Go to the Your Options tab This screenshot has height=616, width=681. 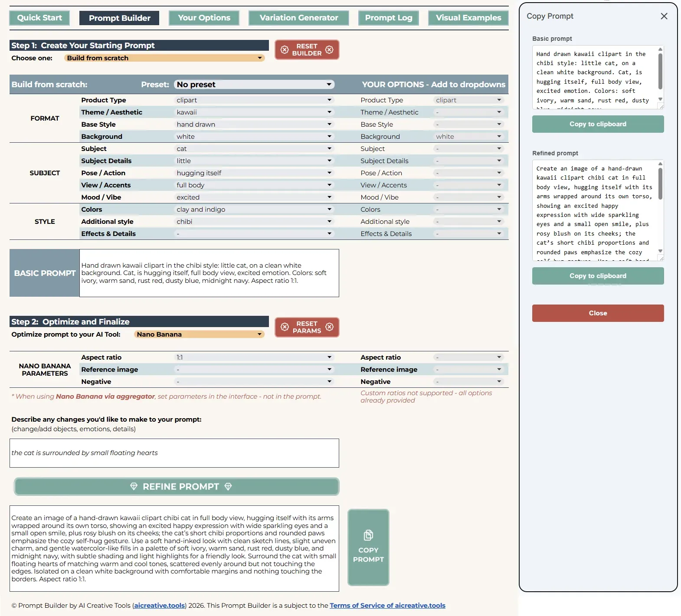click(x=204, y=18)
